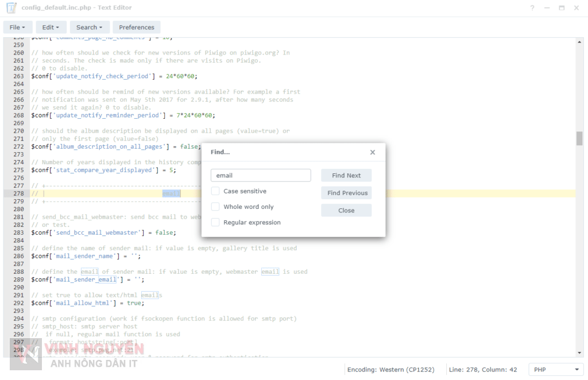
Task: Open Preferences from the toolbar
Action: pyautogui.click(x=137, y=27)
